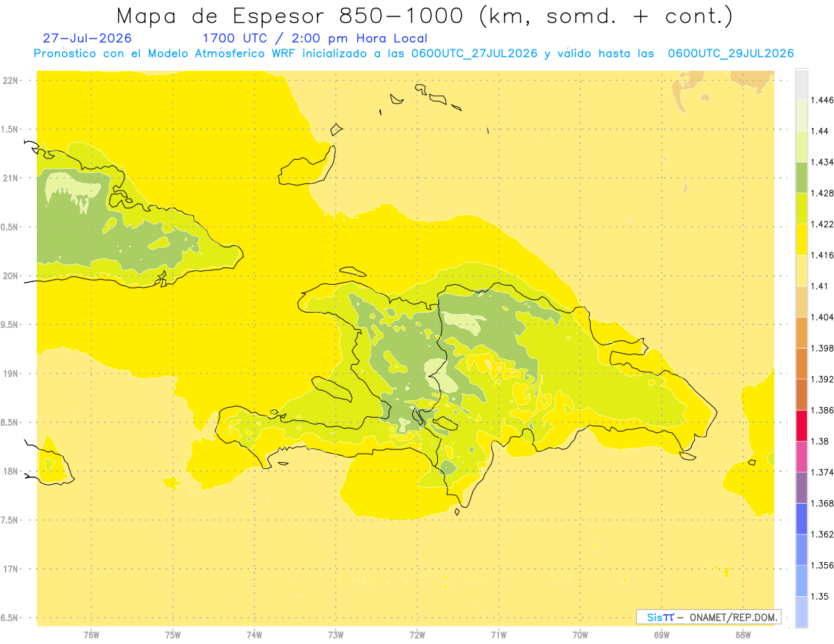This screenshot has height=644, width=834.
Task: Click the 20N latitude label
Action: (10, 276)
